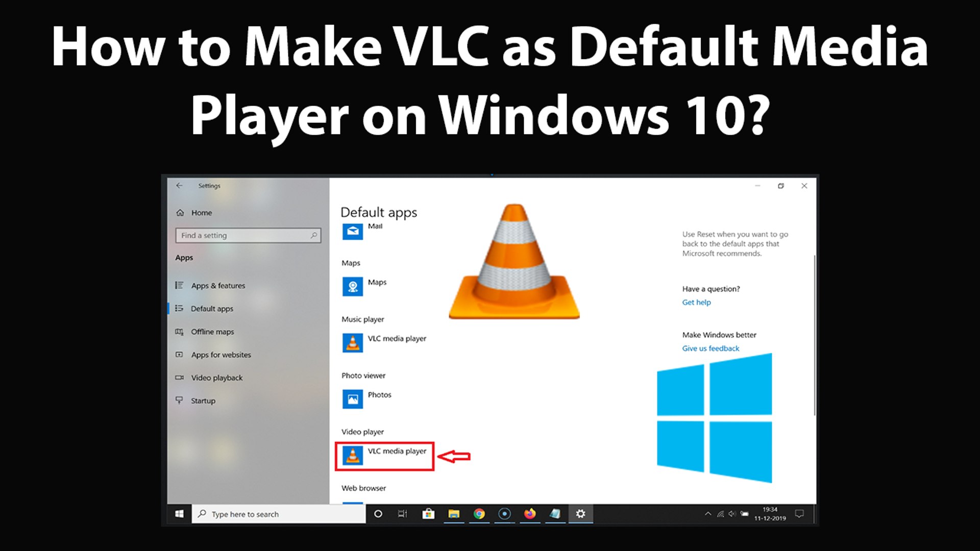Click the Find a setting search box
Image resolution: width=980 pixels, height=551 pixels.
pyautogui.click(x=248, y=235)
